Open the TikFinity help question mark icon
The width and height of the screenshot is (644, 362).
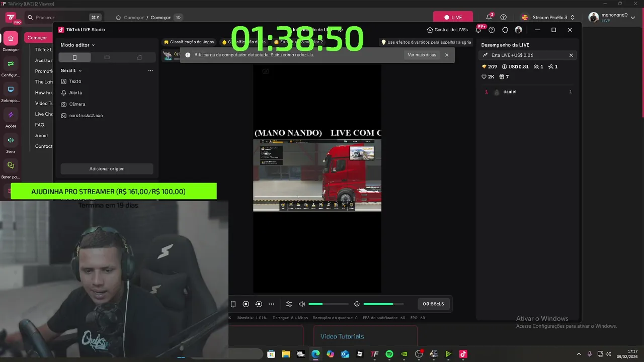click(503, 17)
